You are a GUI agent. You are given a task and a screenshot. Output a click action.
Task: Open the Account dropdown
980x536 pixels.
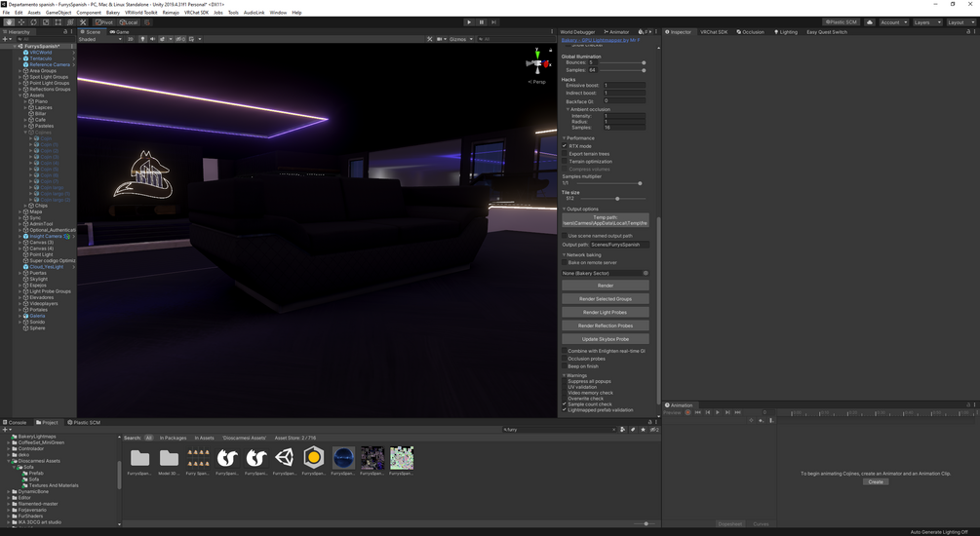point(893,21)
